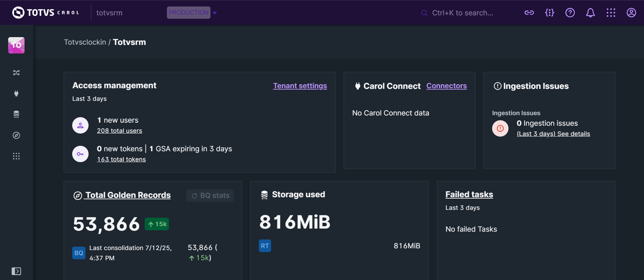Image resolution: width=644 pixels, height=280 pixels.
Task: Open the help question mark icon
Action: tap(570, 13)
